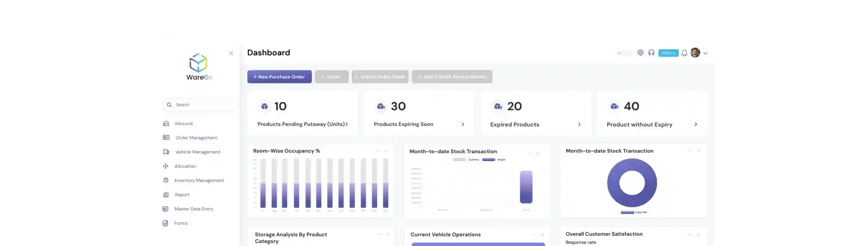Click the Dashboard page title
This screenshot has width=868, height=246.
[x=269, y=53]
